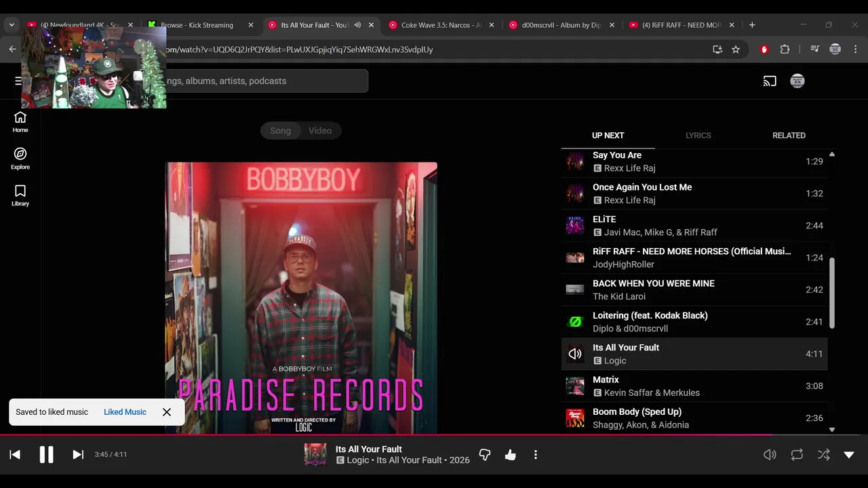Open the three-dot song options menu
This screenshot has width=868, height=488.
click(536, 455)
